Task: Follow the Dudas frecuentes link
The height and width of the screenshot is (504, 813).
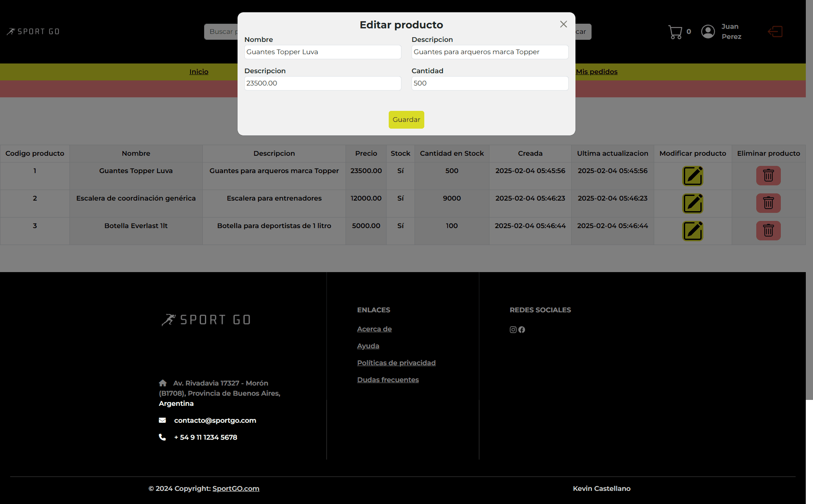Action: tap(387, 380)
